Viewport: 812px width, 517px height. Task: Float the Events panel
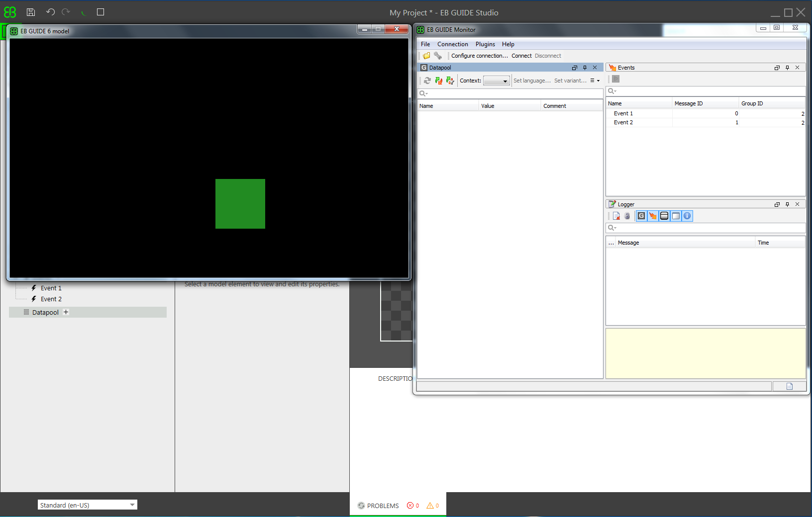[x=777, y=68]
